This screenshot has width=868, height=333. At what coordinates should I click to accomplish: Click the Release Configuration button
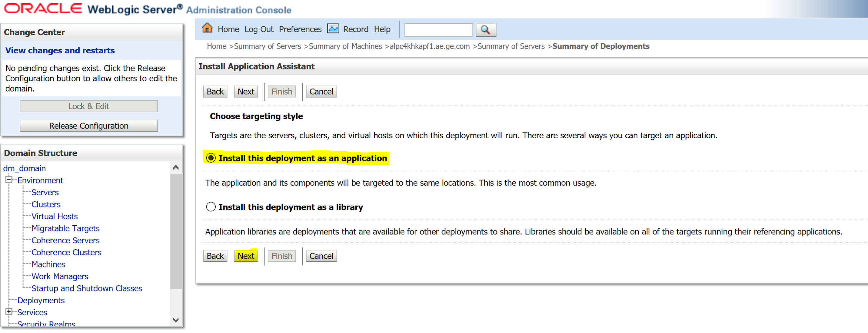point(89,126)
